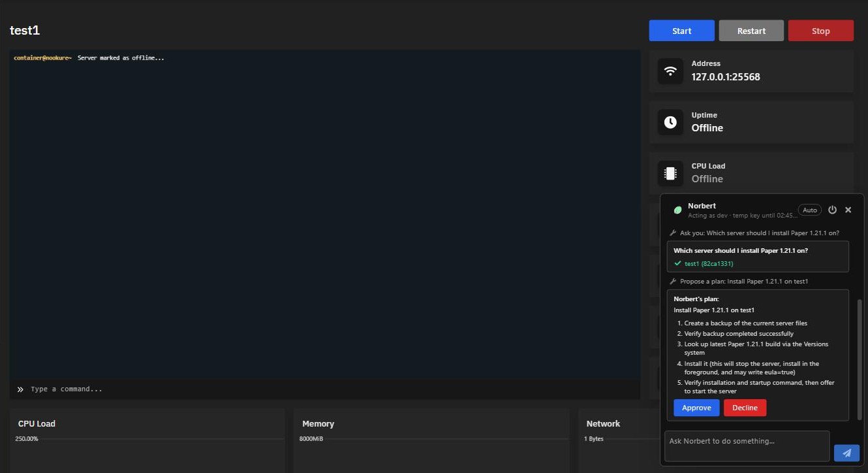Restart the test1 server
The image size is (868, 473).
pos(751,31)
